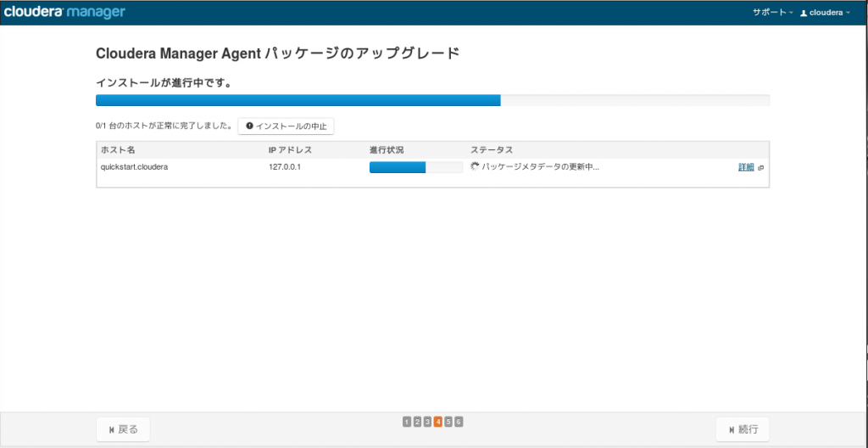The image size is (868, 448).
Task: Click the ホスト名 column header
Action: tap(118, 150)
